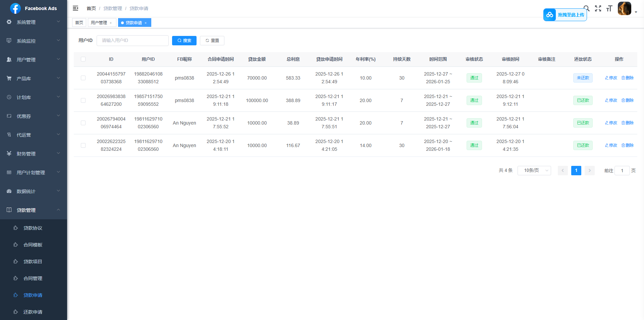Open the font size adjustment icon
Viewport: 644px width, 320px height.
pyautogui.click(x=609, y=8)
